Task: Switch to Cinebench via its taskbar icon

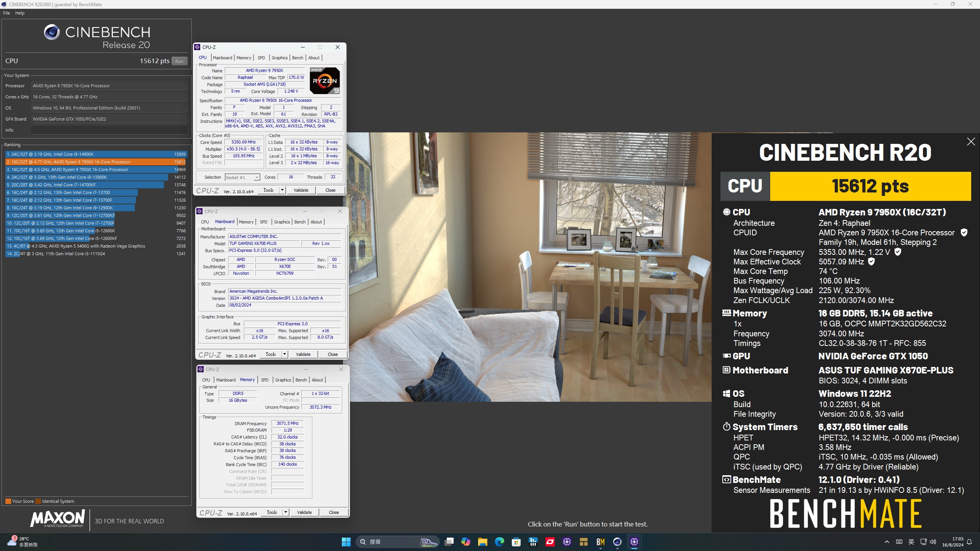Action: tap(617, 542)
